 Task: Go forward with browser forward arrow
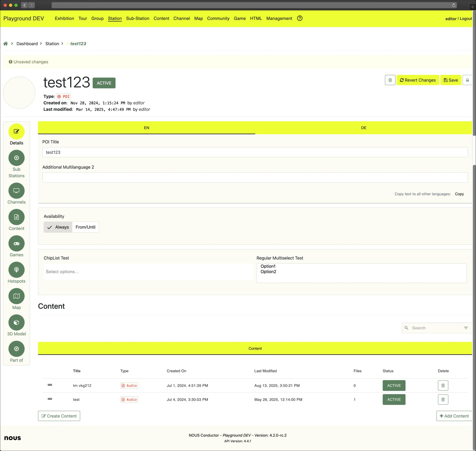click(31, 5)
